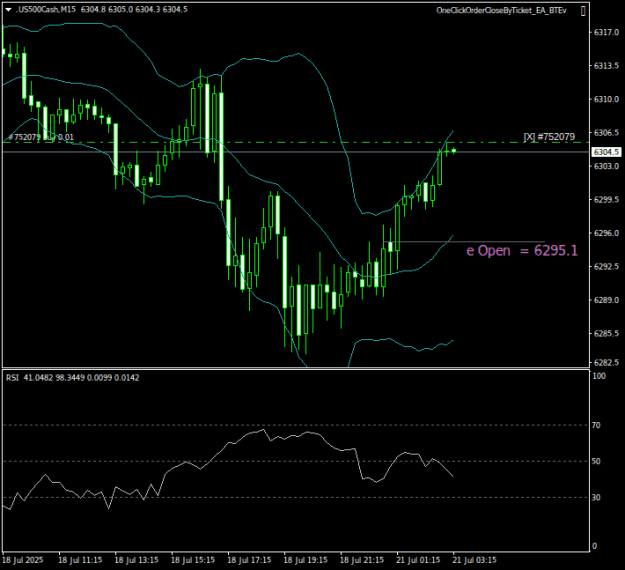The height and width of the screenshot is (570, 625).
Task: Click the 6282.5 price scale value
Action: click(606, 362)
